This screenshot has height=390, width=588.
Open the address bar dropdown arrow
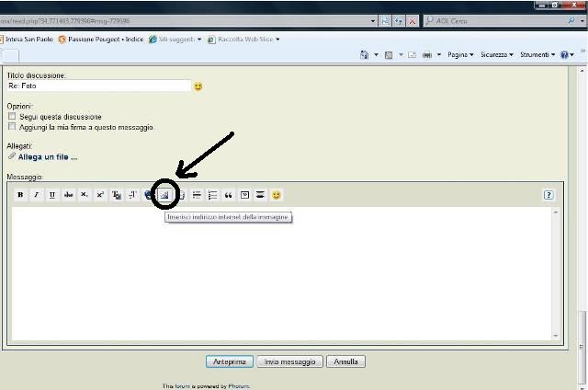[x=373, y=21]
